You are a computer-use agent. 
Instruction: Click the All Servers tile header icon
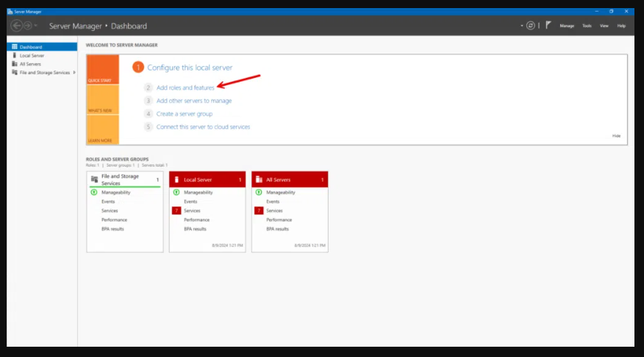[x=259, y=179]
